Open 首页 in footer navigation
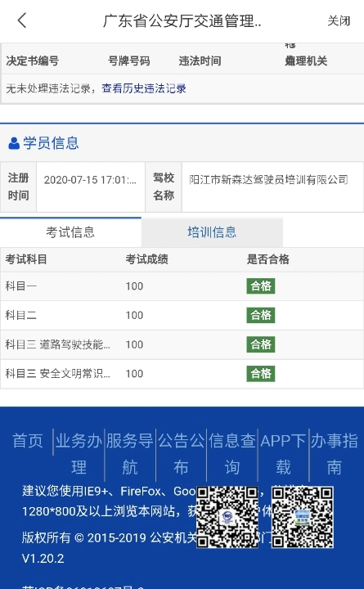The width and height of the screenshot is (364, 589). pos(28,441)
